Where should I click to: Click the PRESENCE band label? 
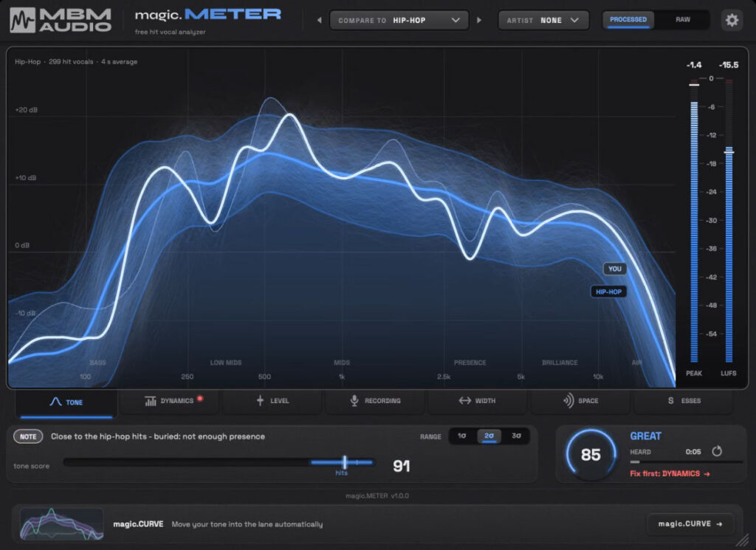470,362
